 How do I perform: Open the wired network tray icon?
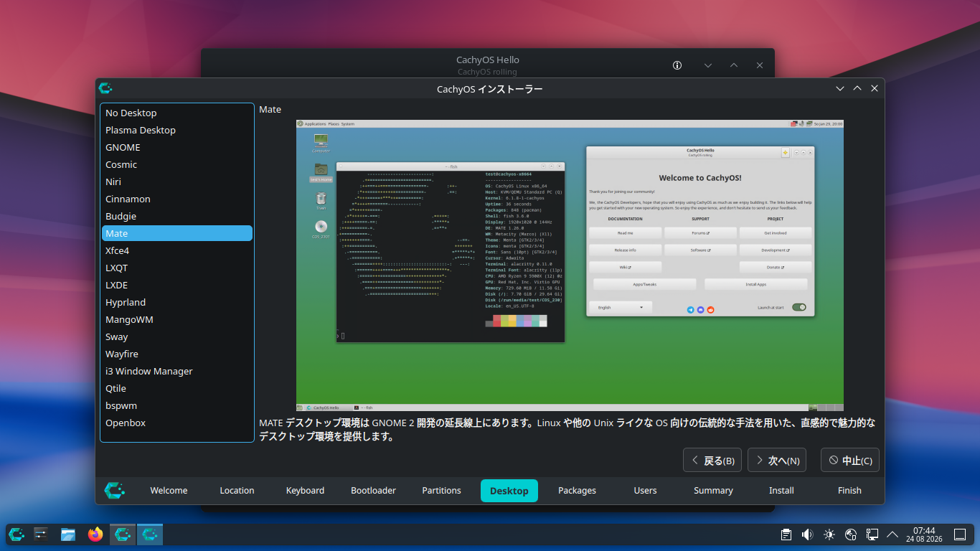click(872, 534)
